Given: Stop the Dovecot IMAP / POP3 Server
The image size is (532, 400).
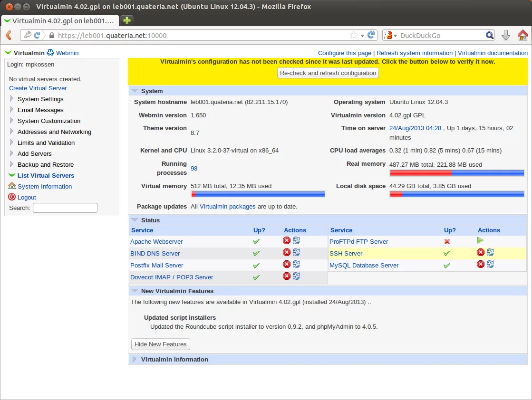Looking at the screenshot, I should pyautogui.click(x=287, y=276).
